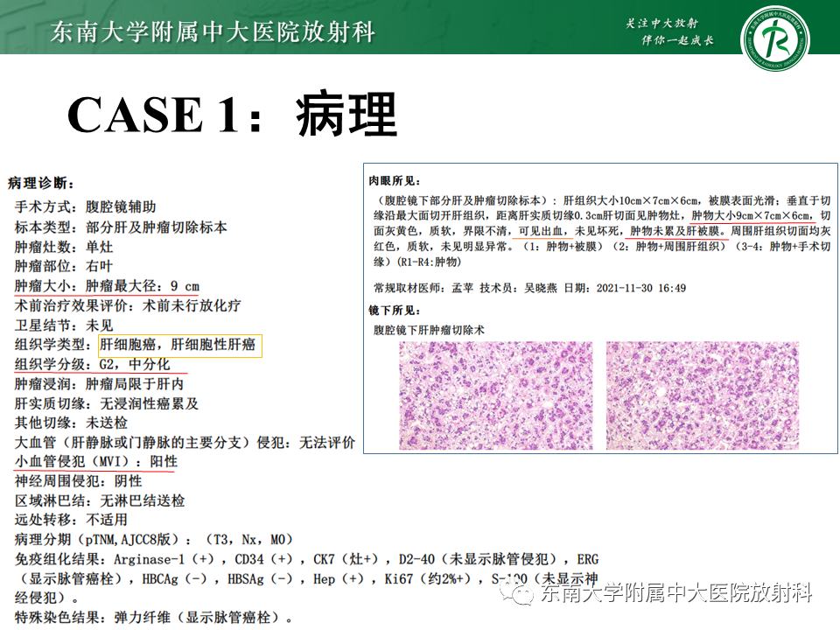Click the line 组织学分级：G2，中分化
This screenshot has height=630, width=840.
(92, 364)
